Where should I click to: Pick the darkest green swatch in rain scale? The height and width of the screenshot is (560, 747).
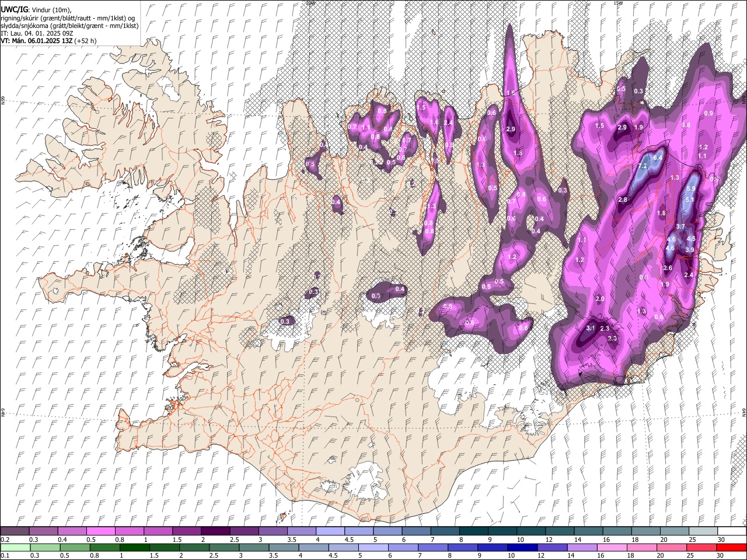[x=134, y=547]
